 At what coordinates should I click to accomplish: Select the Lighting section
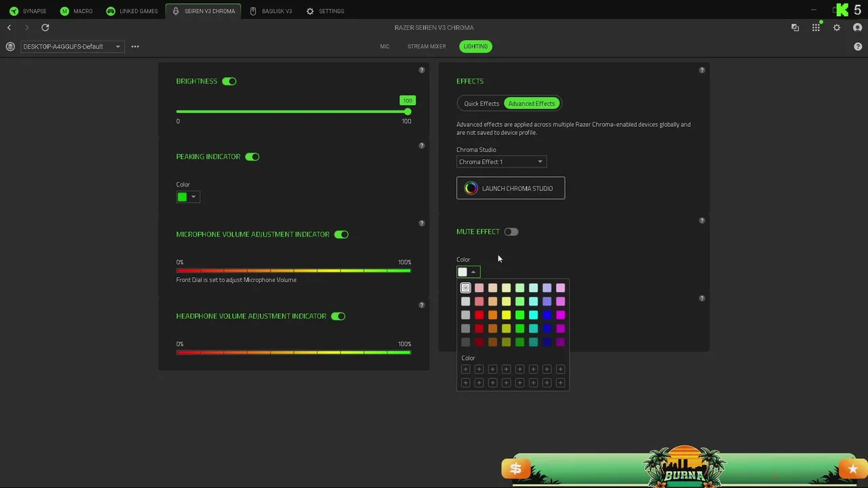(x=475, y=47)
